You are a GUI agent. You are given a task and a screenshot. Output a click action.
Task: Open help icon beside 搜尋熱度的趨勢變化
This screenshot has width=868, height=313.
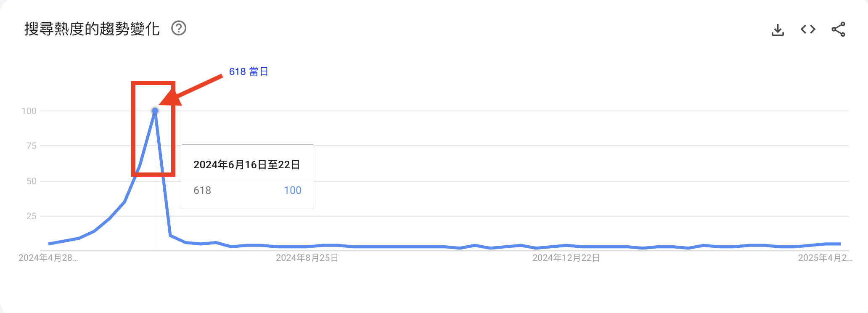(179, 28)
